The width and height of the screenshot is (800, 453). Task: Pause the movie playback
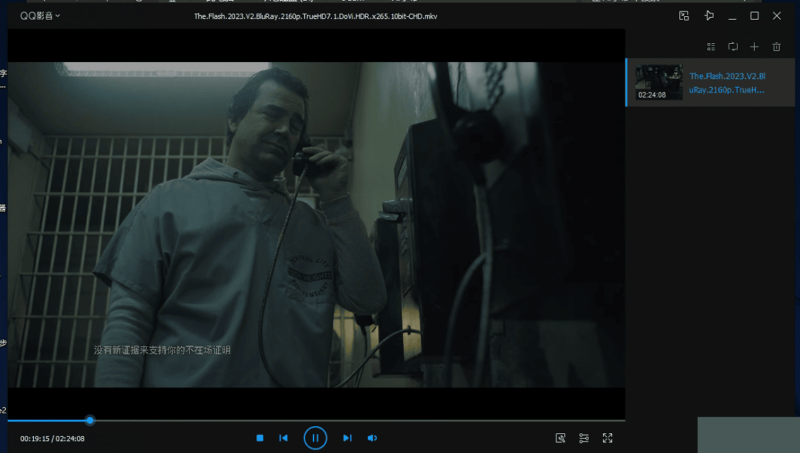pyautogui.click(x=315, y=438)
